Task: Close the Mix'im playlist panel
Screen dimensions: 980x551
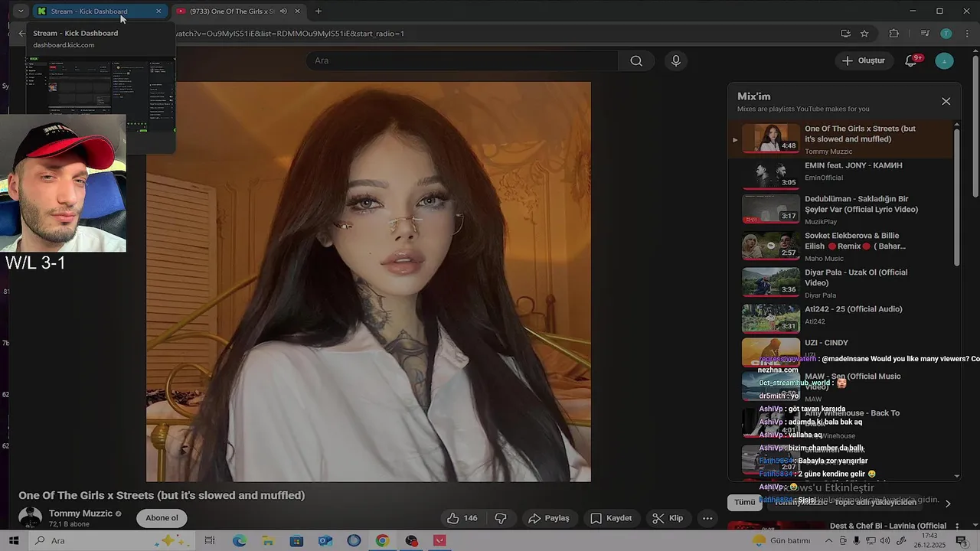Action: tap(946, 101)
